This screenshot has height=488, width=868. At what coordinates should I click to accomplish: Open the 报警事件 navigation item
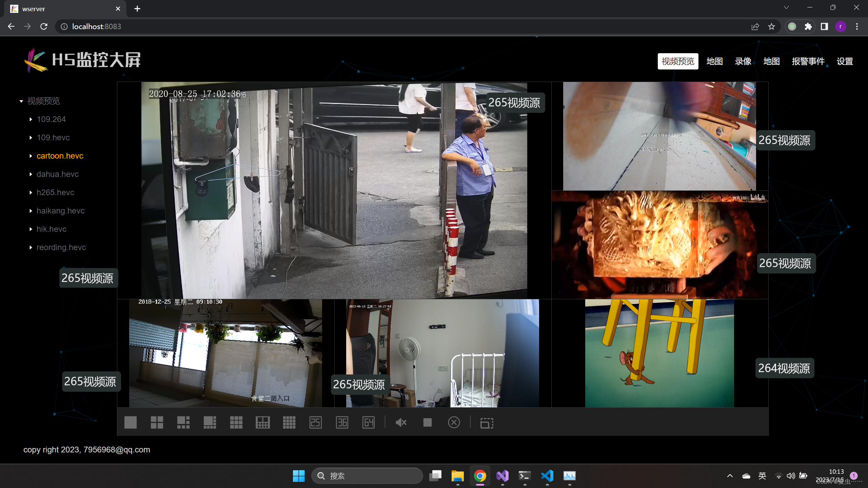808,61
